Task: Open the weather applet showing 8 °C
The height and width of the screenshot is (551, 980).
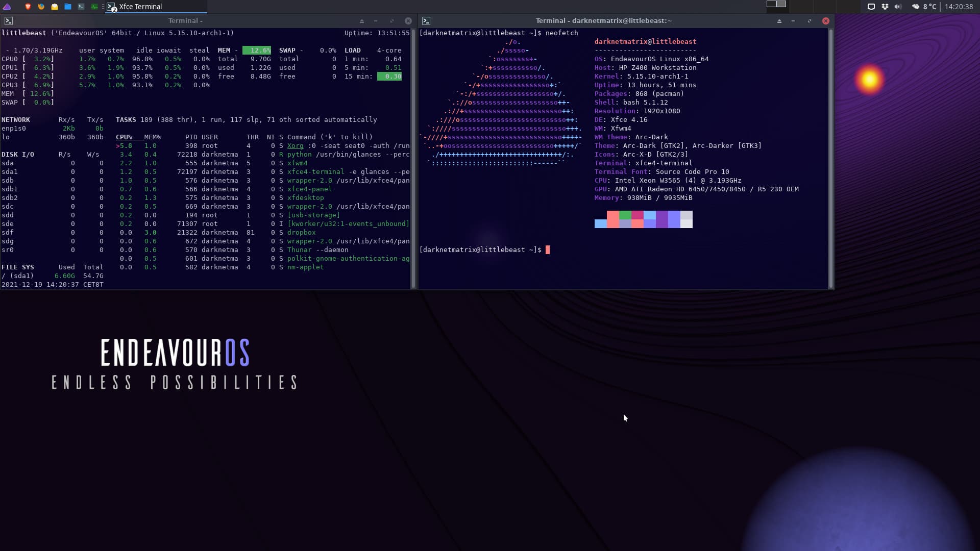Action: pos(924,7)
